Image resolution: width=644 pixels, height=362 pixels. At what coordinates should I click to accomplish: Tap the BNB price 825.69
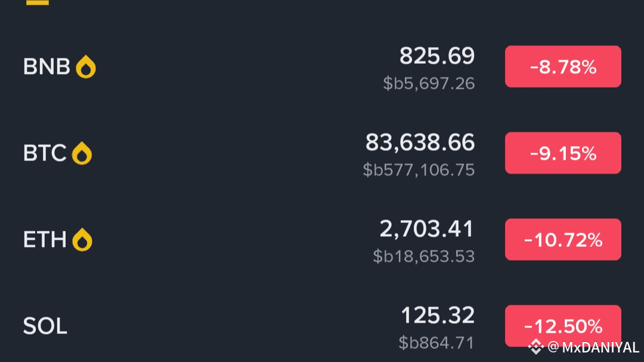point(437,56)
